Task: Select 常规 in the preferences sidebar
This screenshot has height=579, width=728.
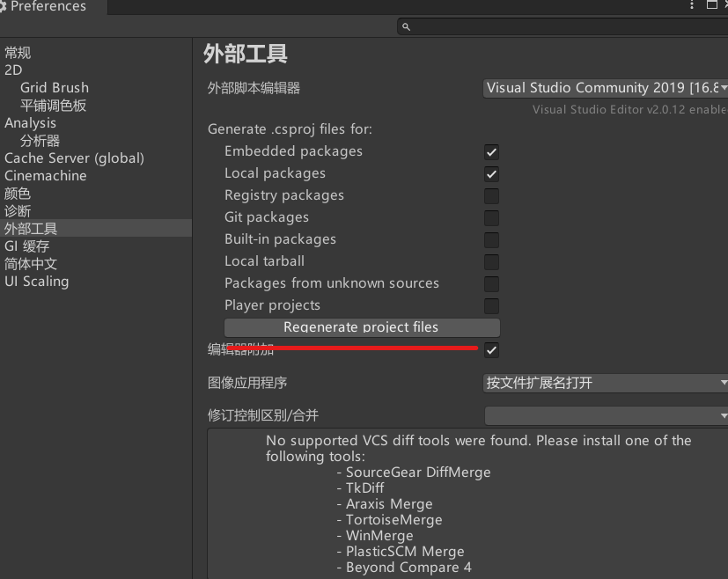Action: click(17, 52)
